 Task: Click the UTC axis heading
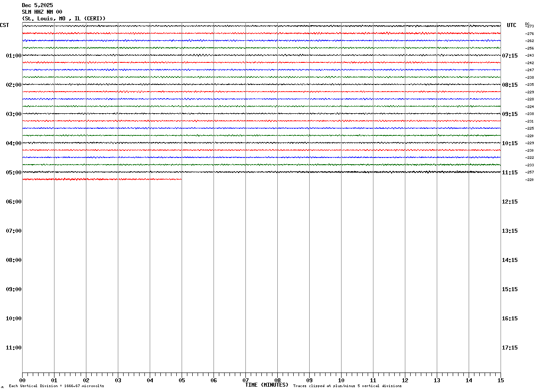(x=512, y=25)
